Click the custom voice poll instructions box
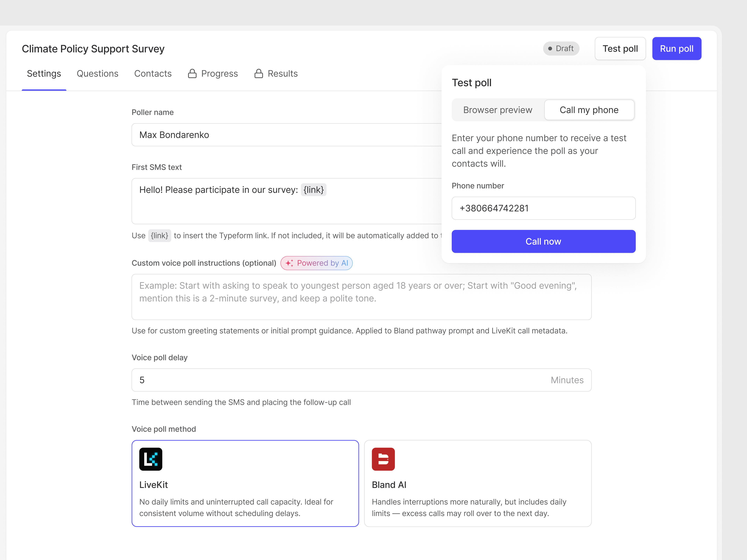Viewport: 747px width, 560px height. click(x=362, y=297)
